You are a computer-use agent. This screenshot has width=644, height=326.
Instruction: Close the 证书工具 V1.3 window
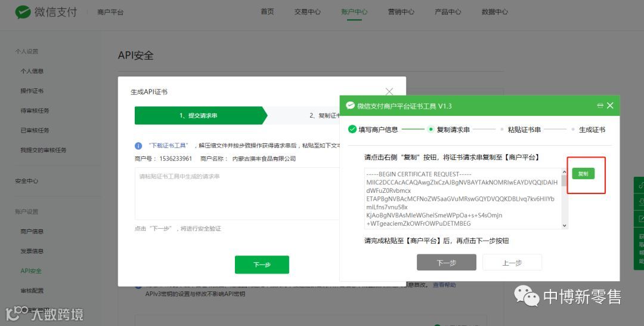(x=611, y=106)
